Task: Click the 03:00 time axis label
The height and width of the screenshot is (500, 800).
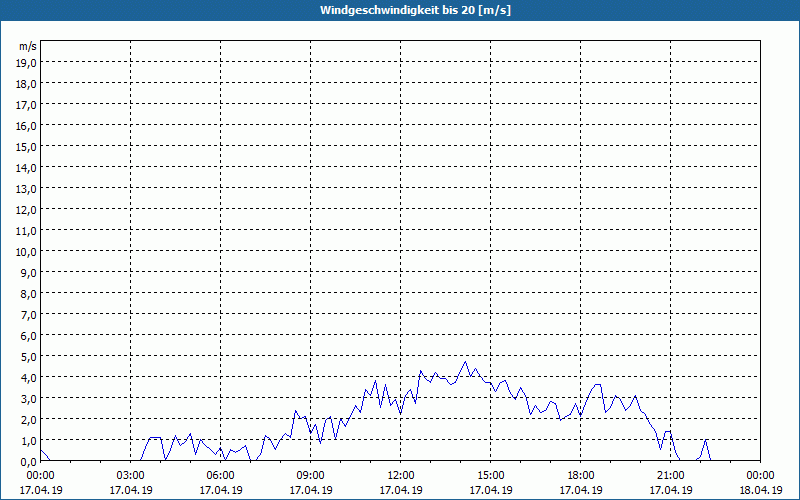Action: point(131,476)
